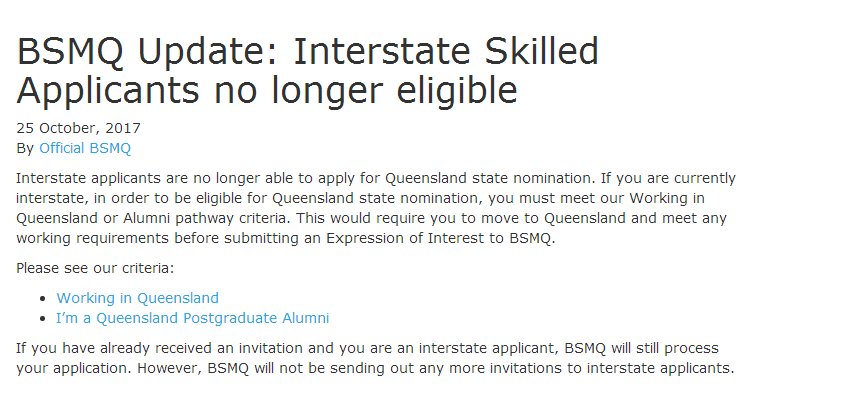Follow the Queensland Postgraduate Alumni link
The width and height of the screenshot is (844, 401).
point(192,318)
